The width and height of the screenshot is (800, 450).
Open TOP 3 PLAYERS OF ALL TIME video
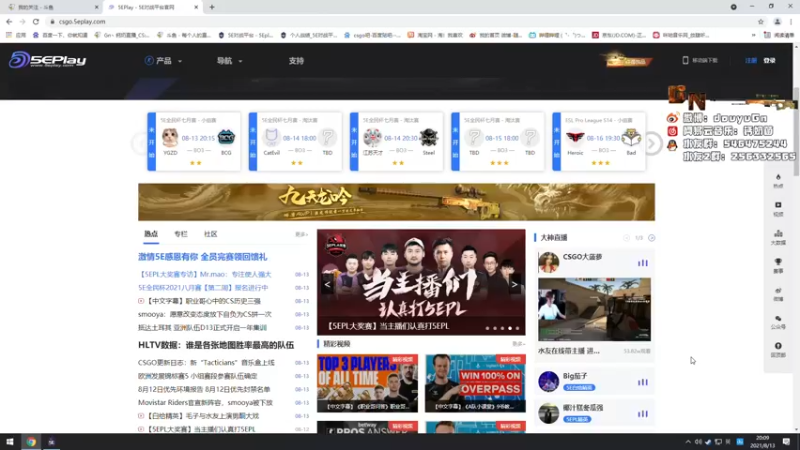[x=367, y=383]
